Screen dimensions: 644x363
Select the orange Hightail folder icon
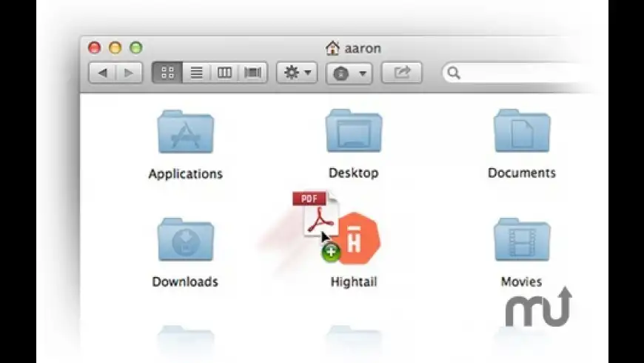tap(358, 239)
